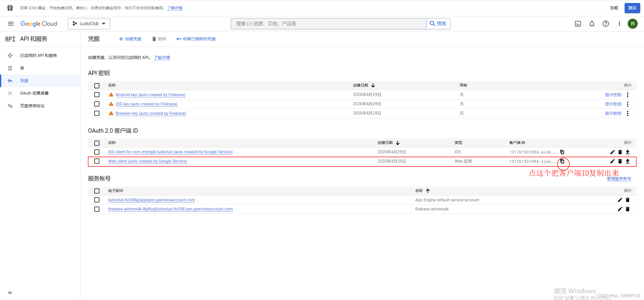Show key for Android key row
Image resolution: width=644 pixels, height=300 pixels.
(613, 95)
